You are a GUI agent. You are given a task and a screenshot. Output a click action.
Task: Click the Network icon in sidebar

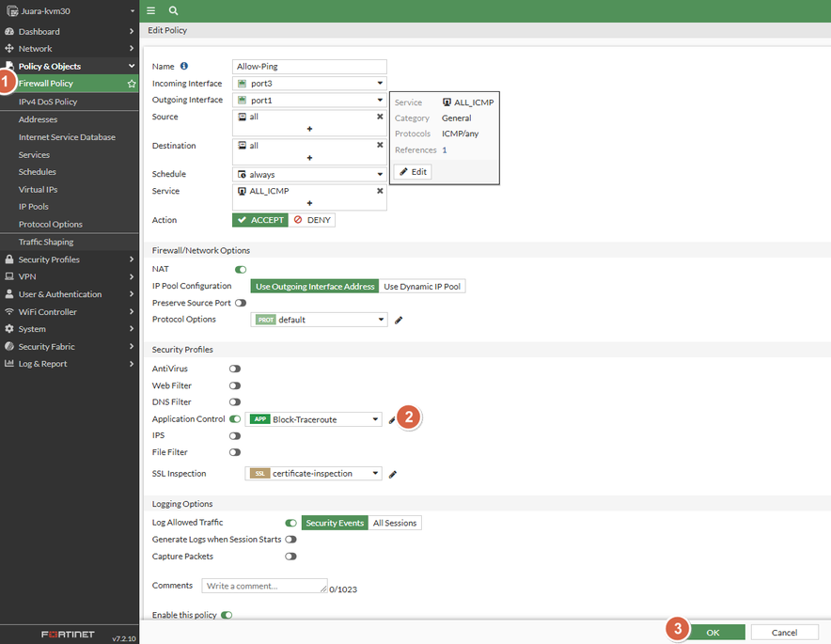pos(9,48)
